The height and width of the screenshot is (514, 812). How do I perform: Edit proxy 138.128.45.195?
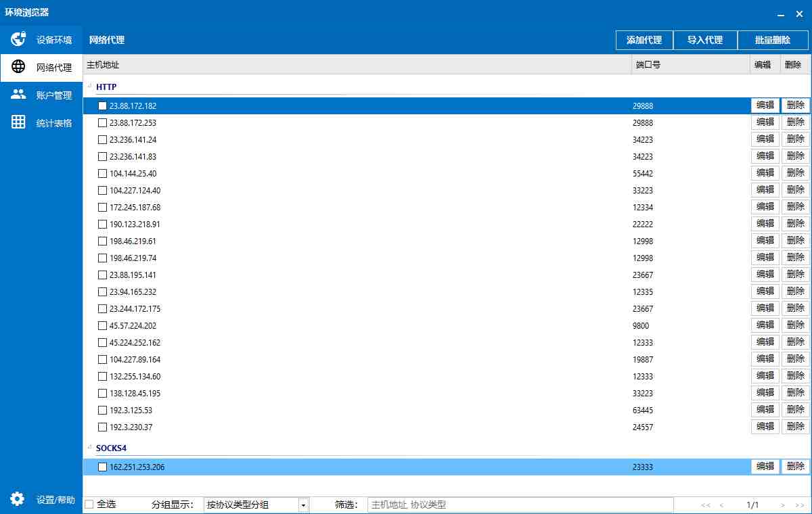pyautogui.click(x=765, y=393)
